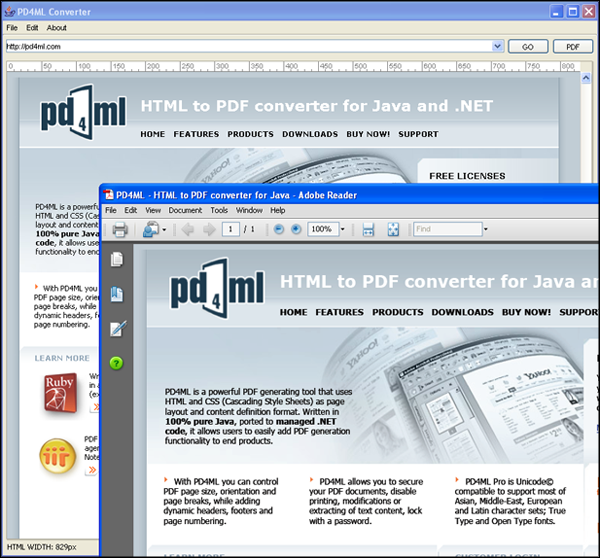Open the Bookmarks panel in Adobe Reader sidebar
The image size is (600, 558).
coord(117,295)
